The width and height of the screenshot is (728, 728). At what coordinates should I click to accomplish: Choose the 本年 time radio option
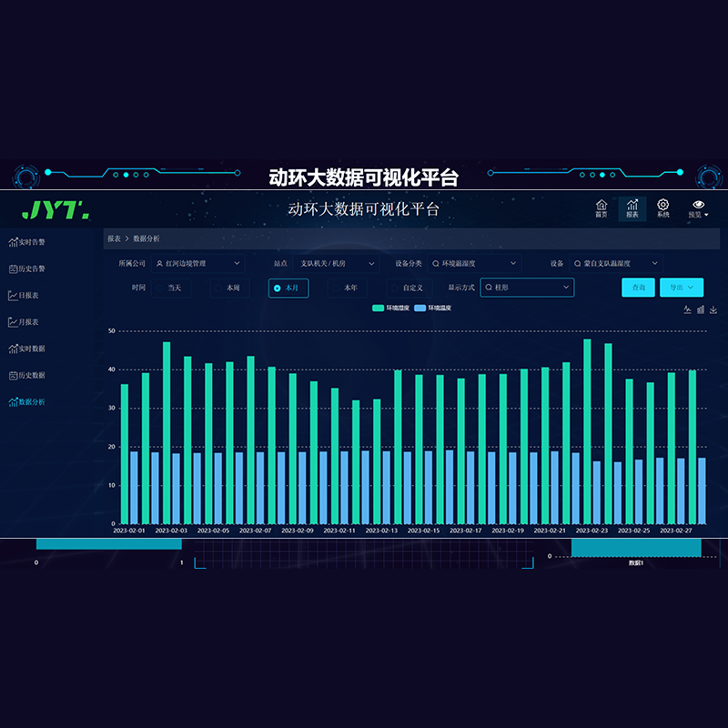click(349, 288)
